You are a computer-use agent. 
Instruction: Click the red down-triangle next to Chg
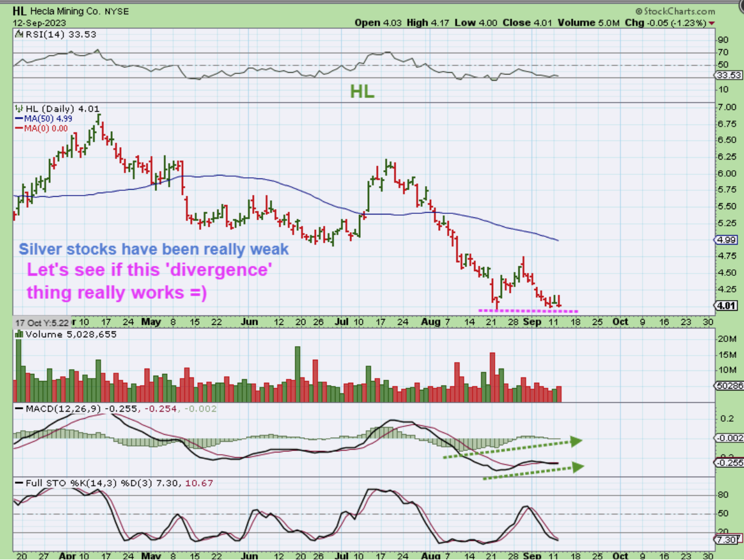pyautogui.click(x=711, y=22)
